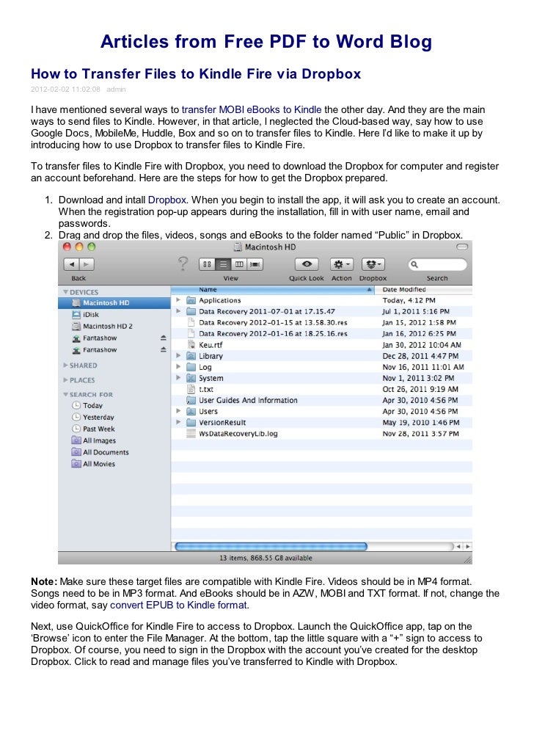Eject the first Fantashow volume
The height and width of the screenshot is (756, 534).
[164, 338]
